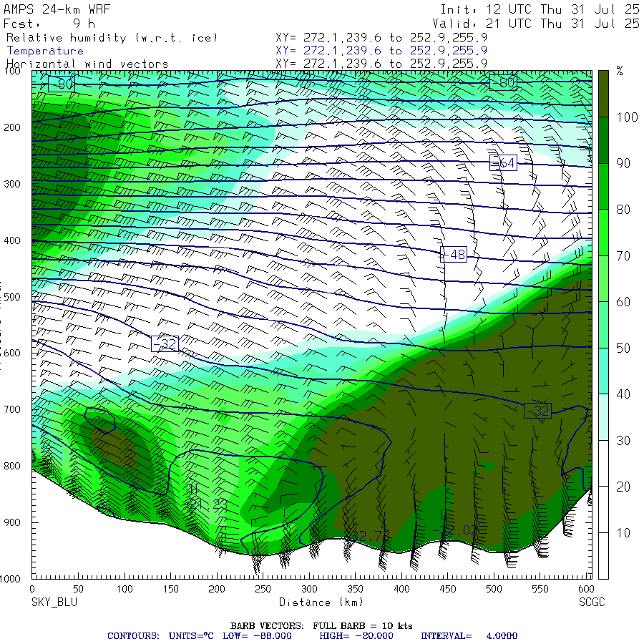This screenshot has height=644, width=644.
Task: Click the "BARB VECTORS:" legend heading
Action: [x=267, y=626]
